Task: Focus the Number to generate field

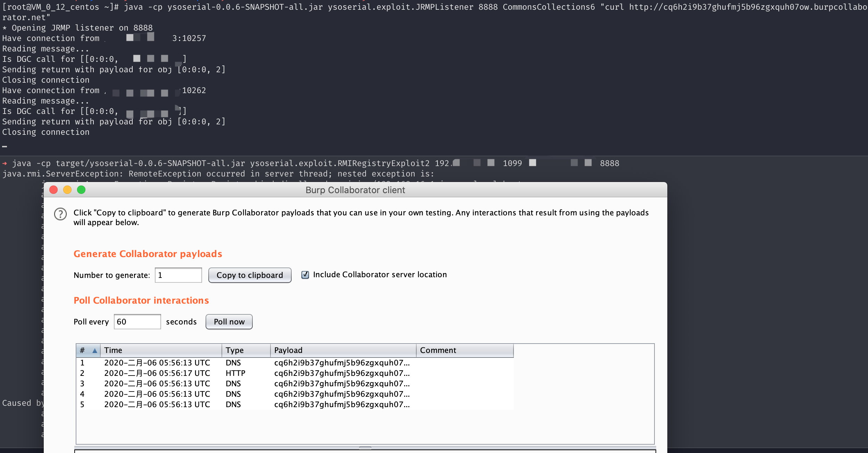Action: 178,275
